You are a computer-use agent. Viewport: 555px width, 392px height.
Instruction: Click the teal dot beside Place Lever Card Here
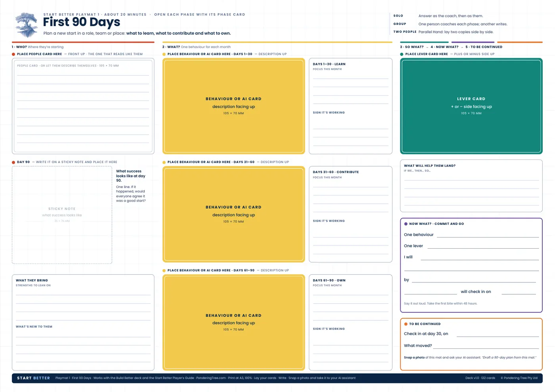(402, 54)
